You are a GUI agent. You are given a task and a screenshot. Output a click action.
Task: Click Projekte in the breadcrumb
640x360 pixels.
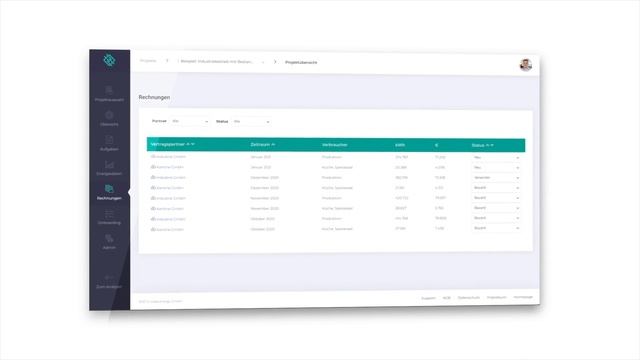click(x=148, y=61)
